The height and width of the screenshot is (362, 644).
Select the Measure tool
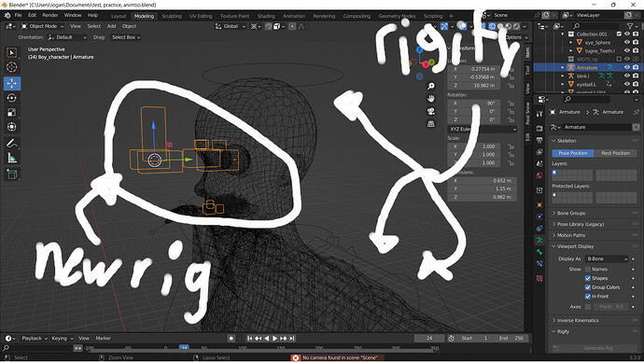(x=12, y=158)
